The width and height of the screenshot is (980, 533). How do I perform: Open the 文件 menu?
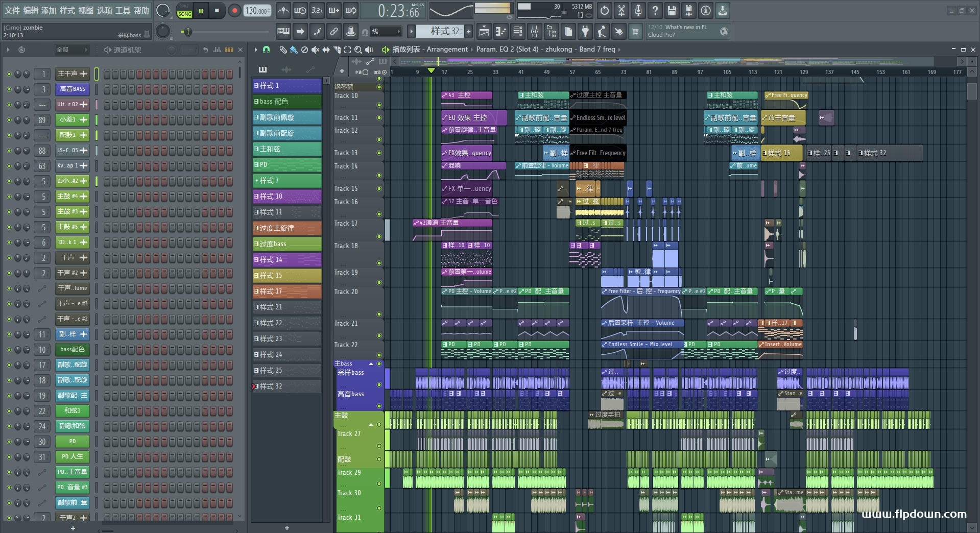[x=12, y=10]
